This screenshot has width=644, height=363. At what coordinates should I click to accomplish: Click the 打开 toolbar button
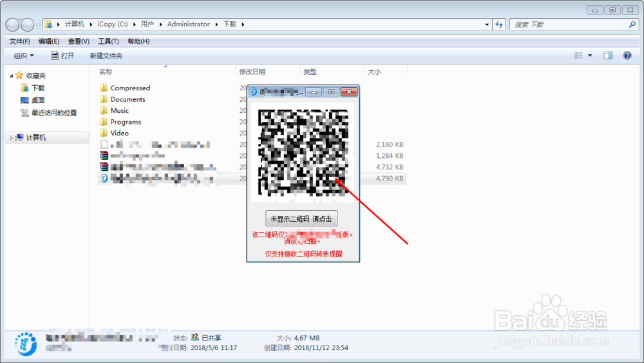[62, 55]
